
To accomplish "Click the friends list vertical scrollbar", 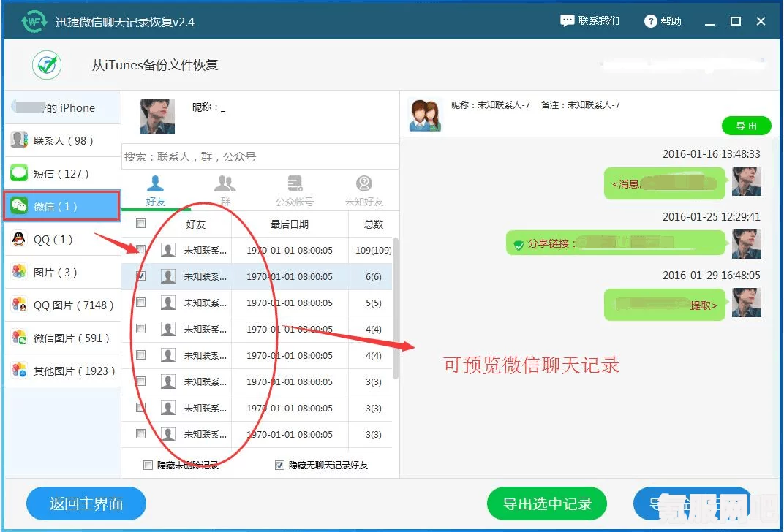I will 396,308.
